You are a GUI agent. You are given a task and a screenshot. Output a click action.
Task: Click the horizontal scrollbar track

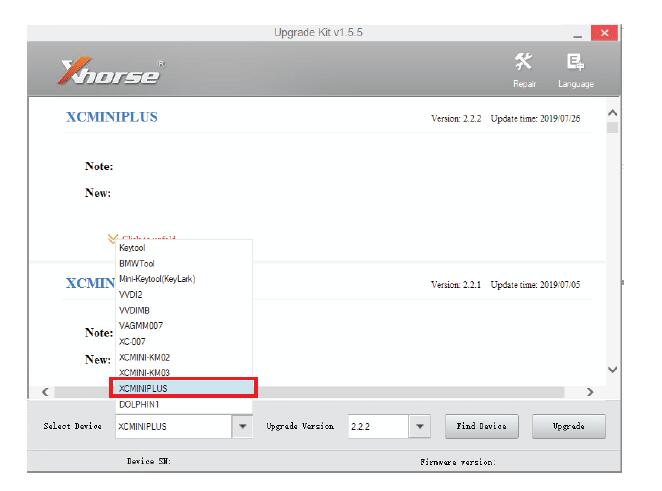(309, 392)
